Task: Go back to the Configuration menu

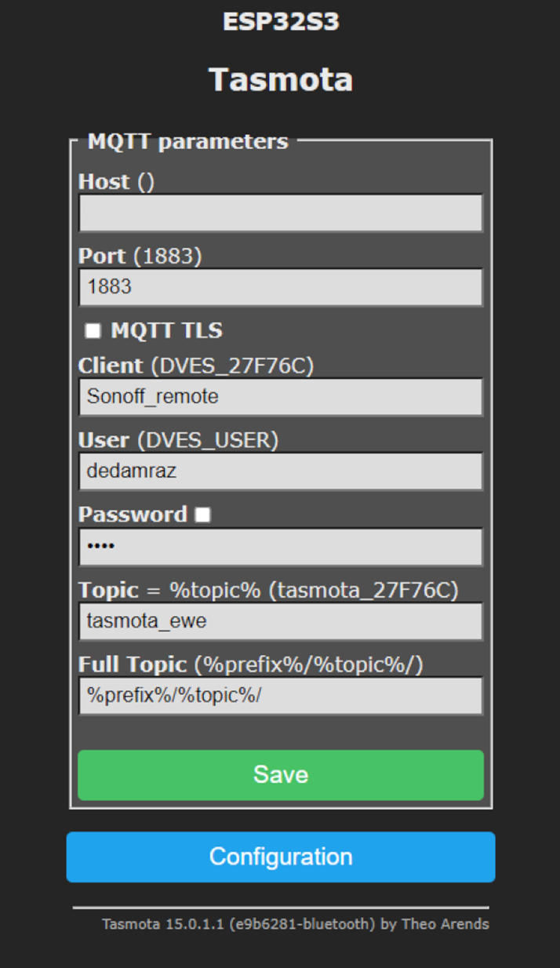Action: click(281, 857)
